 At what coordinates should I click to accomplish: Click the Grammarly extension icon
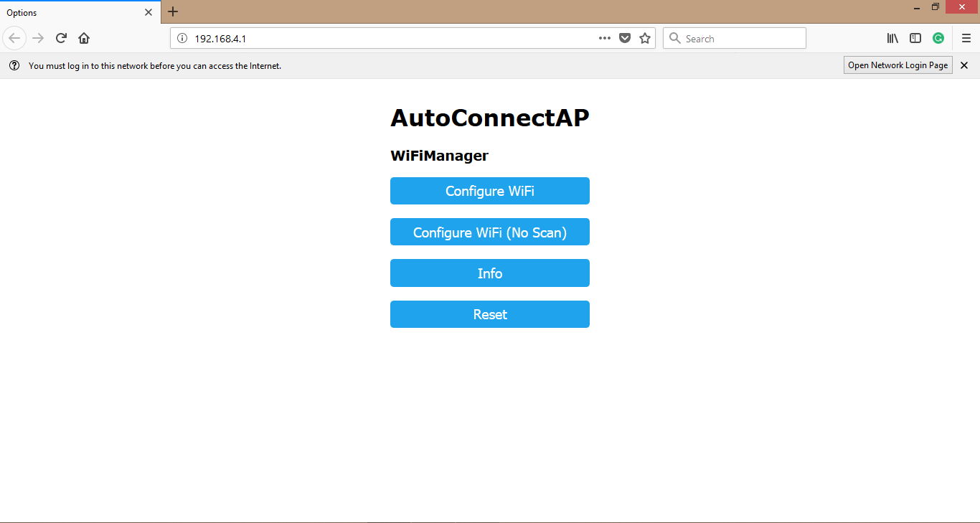938,38
